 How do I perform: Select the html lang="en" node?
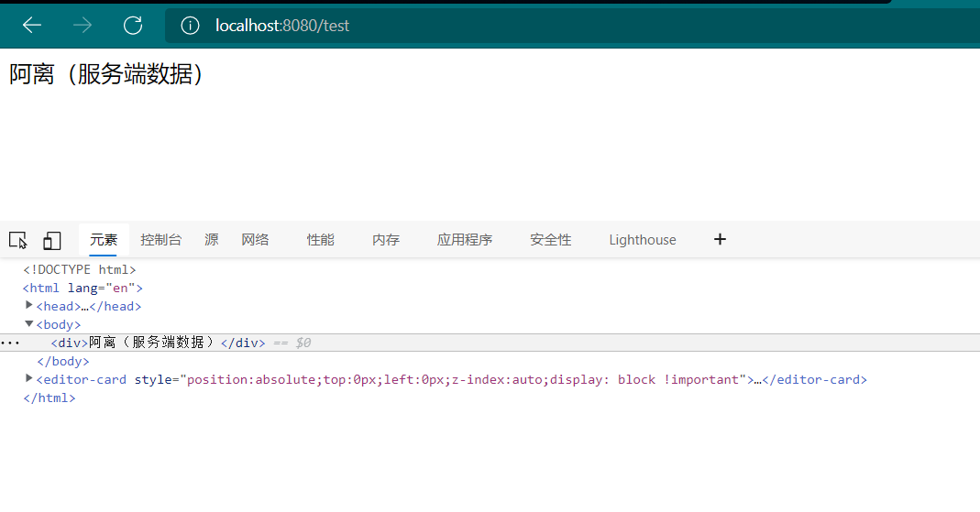[83, 288]
